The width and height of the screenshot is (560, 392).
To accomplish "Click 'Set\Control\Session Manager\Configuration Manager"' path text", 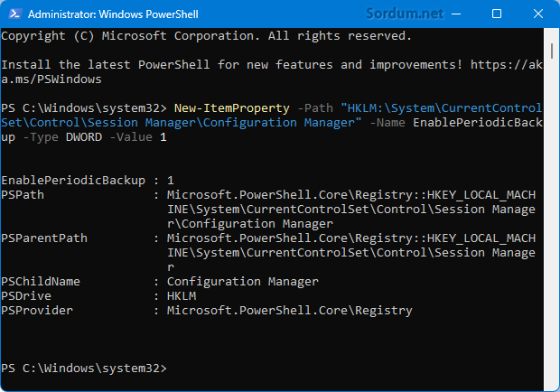I will click(182, 123).
